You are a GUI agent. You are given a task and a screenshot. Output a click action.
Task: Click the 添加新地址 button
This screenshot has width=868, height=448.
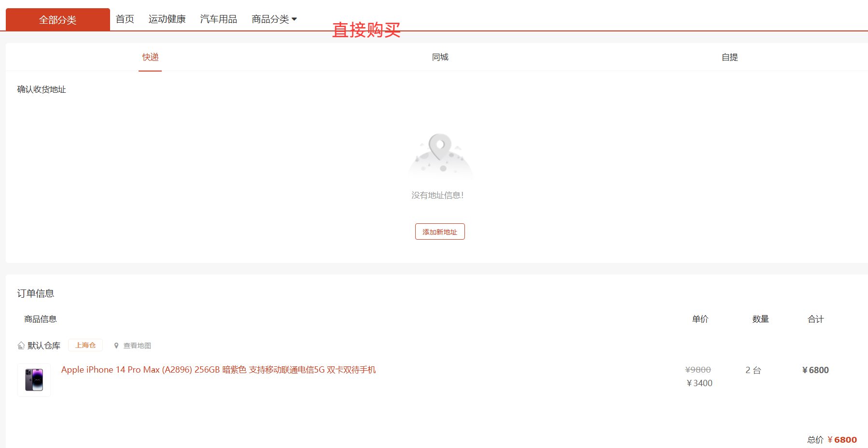pyautogui.click(x=440, y=231)
